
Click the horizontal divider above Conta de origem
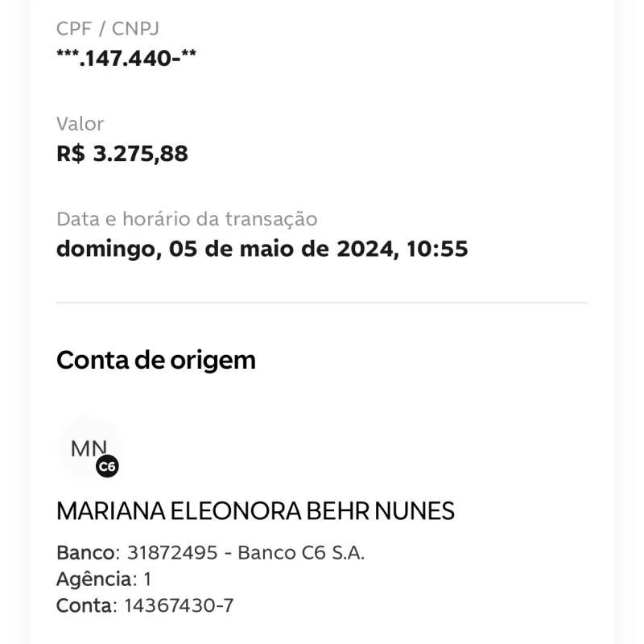[322, 303]
